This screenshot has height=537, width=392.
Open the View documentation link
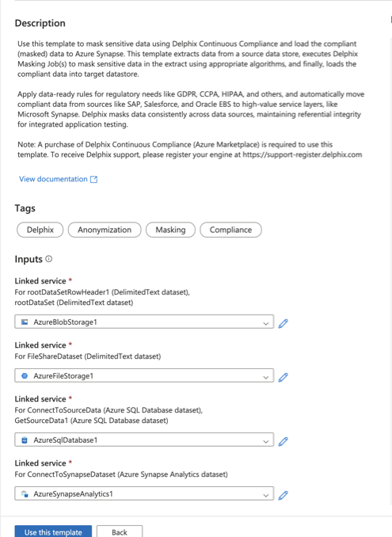click(53, 179)
